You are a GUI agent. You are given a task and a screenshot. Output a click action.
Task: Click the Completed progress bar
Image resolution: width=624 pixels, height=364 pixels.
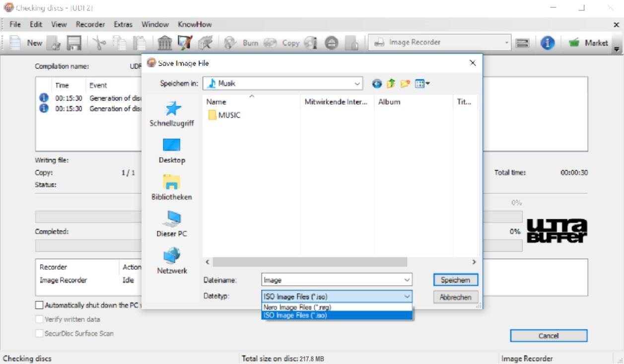point(84,245)
